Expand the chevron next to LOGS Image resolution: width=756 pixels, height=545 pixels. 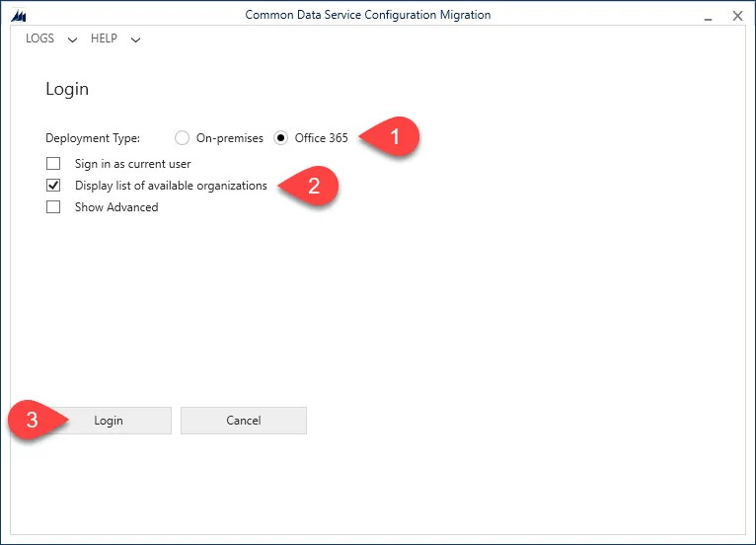72,40
